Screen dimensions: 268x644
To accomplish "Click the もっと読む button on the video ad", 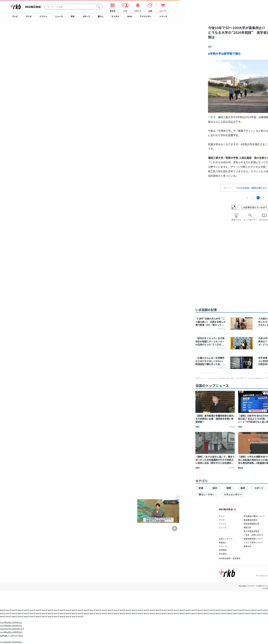I will pos(171,502).
